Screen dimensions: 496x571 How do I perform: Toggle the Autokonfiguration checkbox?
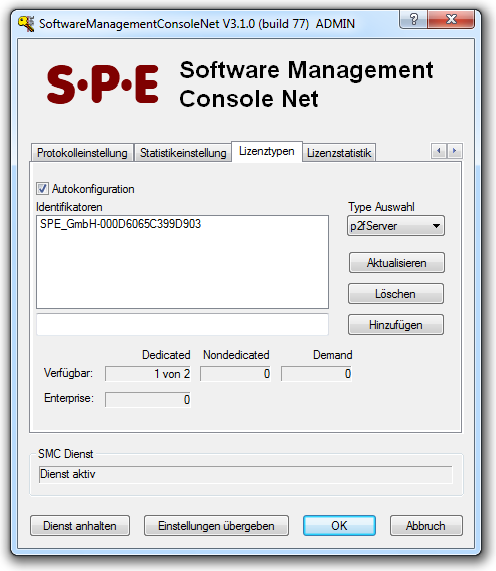[x=42, y=189]
